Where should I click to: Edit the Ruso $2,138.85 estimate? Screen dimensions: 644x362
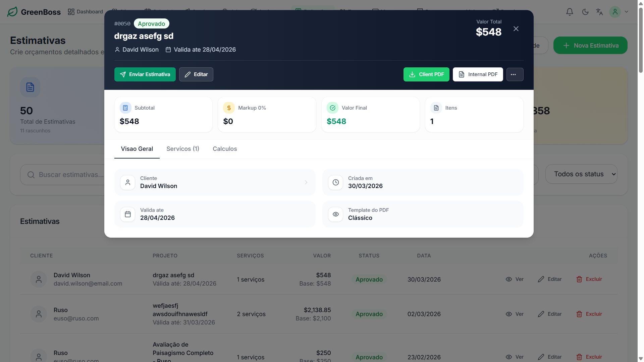pyautogui.click(x=550, y=314)
